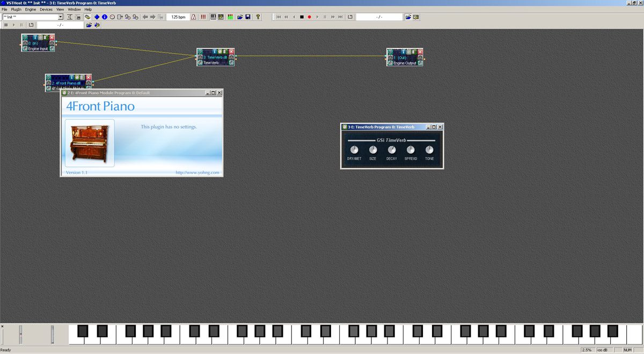Click info icon on Engine Input module
Screen dimensions: 644x354
click(35, 38)
